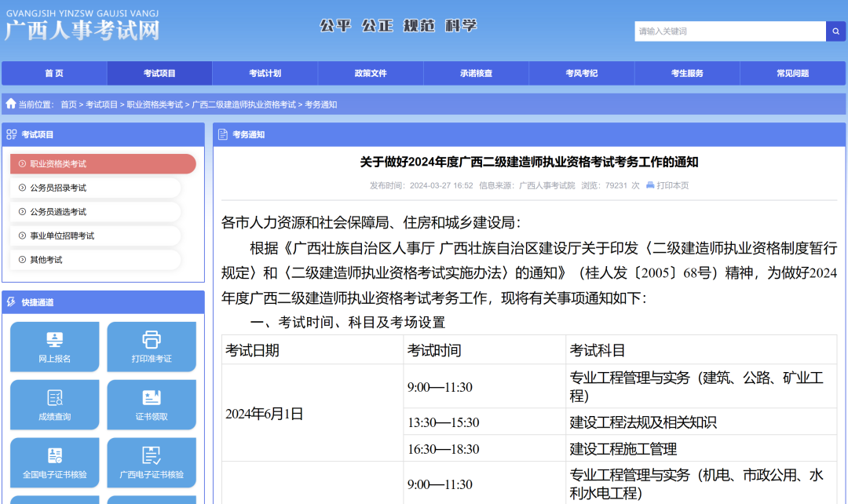This screenshot has height=504, width=848.
Task: Click the 请输入关键词 search field
Action: coord(722,31)
